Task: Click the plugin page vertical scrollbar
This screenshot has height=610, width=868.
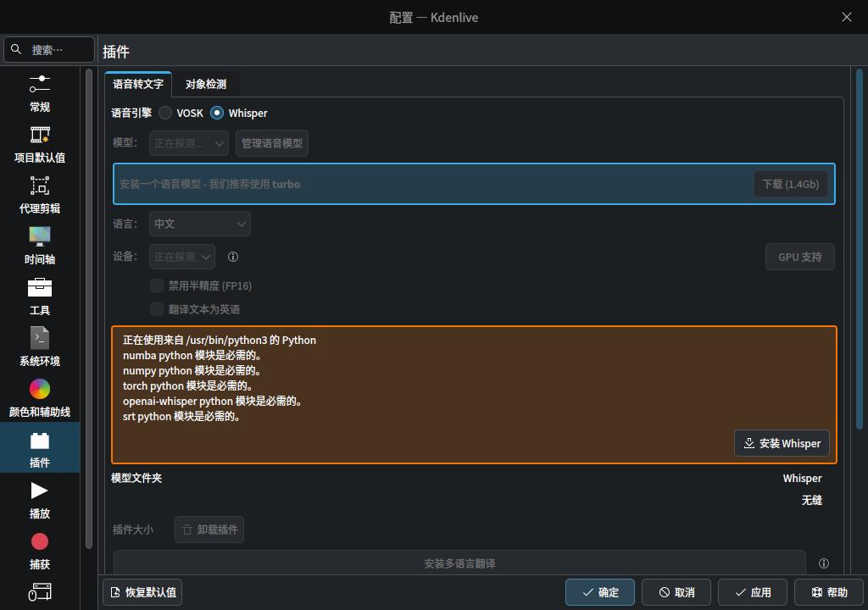Action: click(860, 248)
